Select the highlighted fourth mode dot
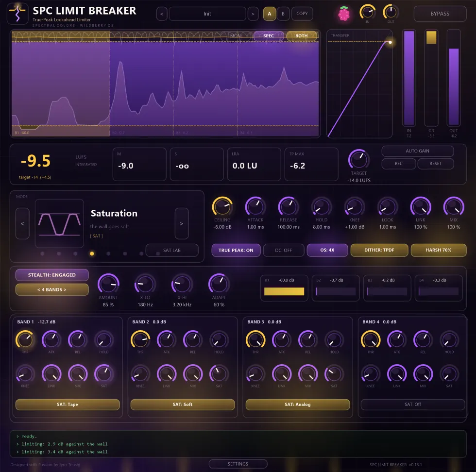This screenshot has height=472, width=476. click(x=92, y=253)
